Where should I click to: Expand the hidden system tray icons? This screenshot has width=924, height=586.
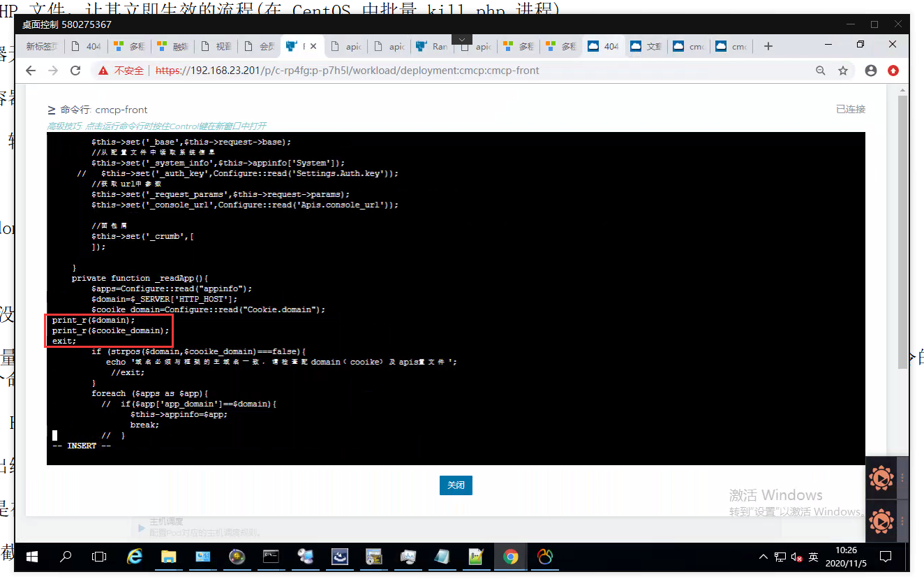pos(763,557)
